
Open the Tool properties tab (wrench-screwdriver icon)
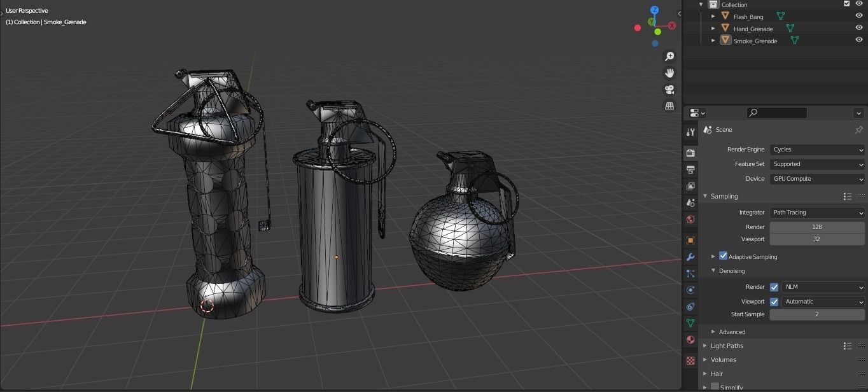[x=690, y=132]
